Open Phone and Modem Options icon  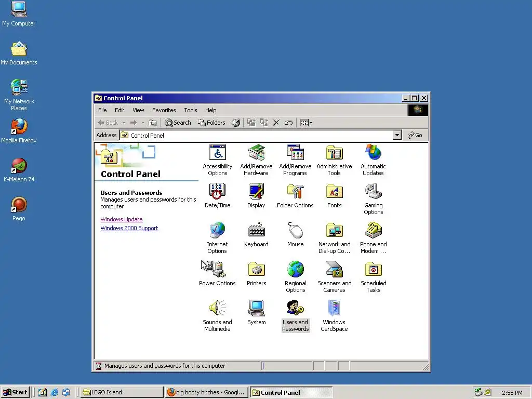[x=373, y=238]
